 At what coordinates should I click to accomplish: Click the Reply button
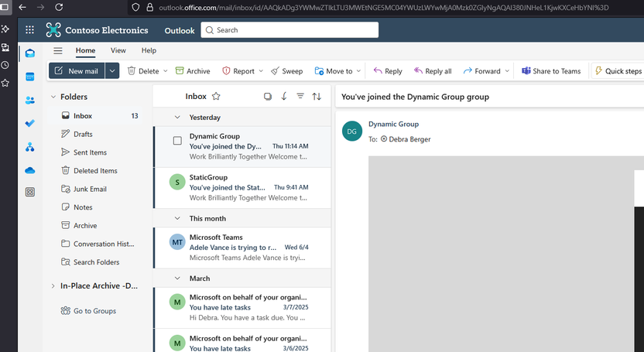tap(388, 71)
